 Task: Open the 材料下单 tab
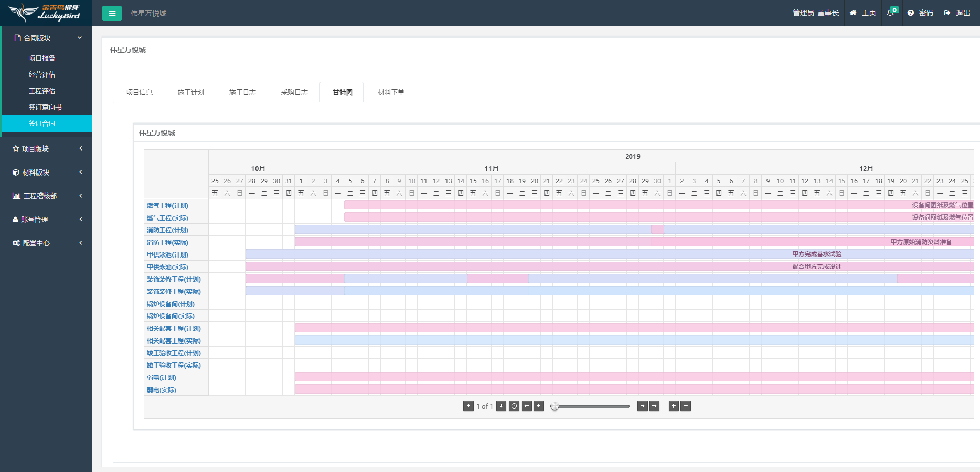click(x=391, y=92)
